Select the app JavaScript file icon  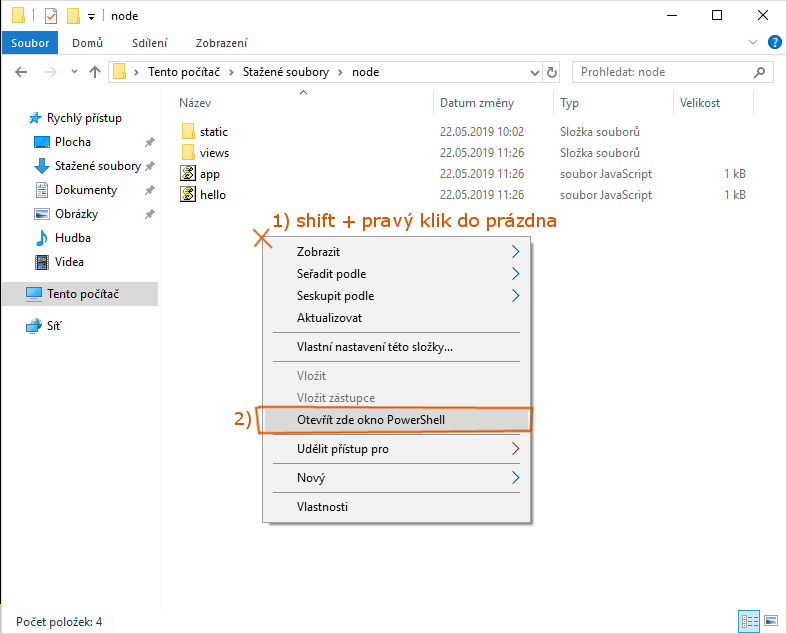188,174
